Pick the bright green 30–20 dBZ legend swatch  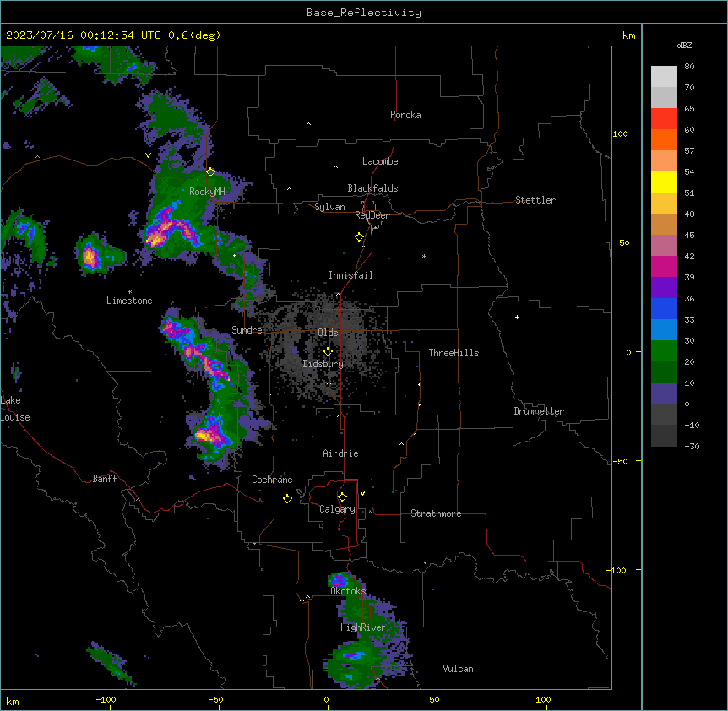pyautogui.click(x=664, y=351)
